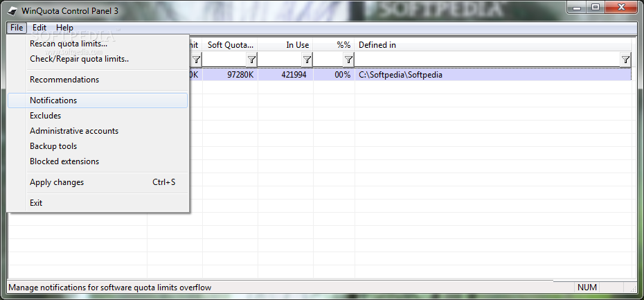Image resolution: width=644 pixels, height=300 pixels.
Task: Select the 00% usage cell
Action: coord(334,76)
